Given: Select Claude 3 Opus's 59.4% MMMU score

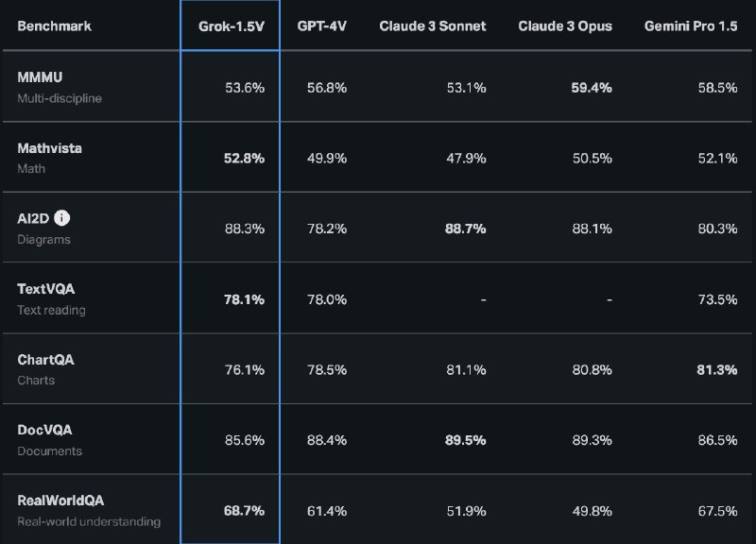Looking at the screenshot, I should click(592, 87).
